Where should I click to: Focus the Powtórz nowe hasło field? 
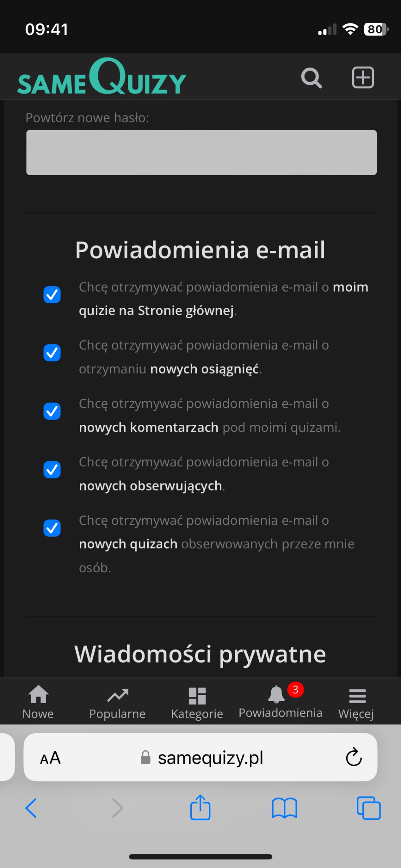coord(201,152)
